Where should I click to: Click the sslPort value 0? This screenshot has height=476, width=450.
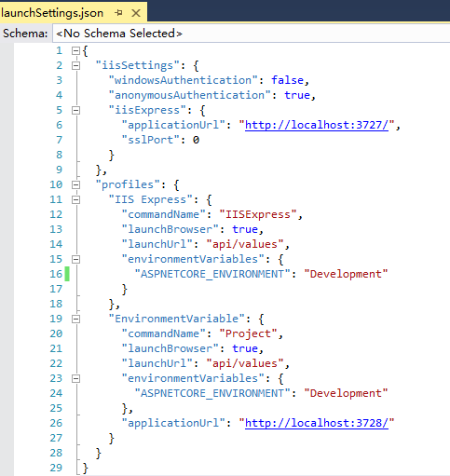point(196,140)
